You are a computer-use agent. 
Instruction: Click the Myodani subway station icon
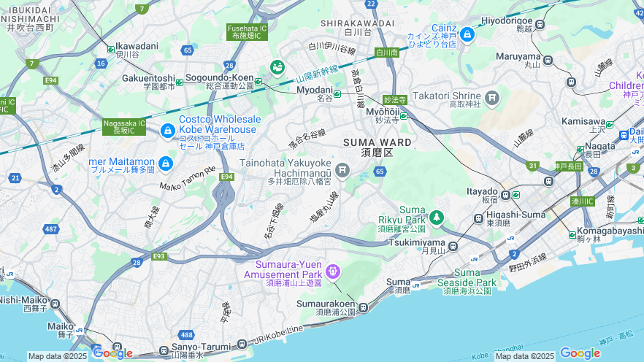tap(337, 94)
